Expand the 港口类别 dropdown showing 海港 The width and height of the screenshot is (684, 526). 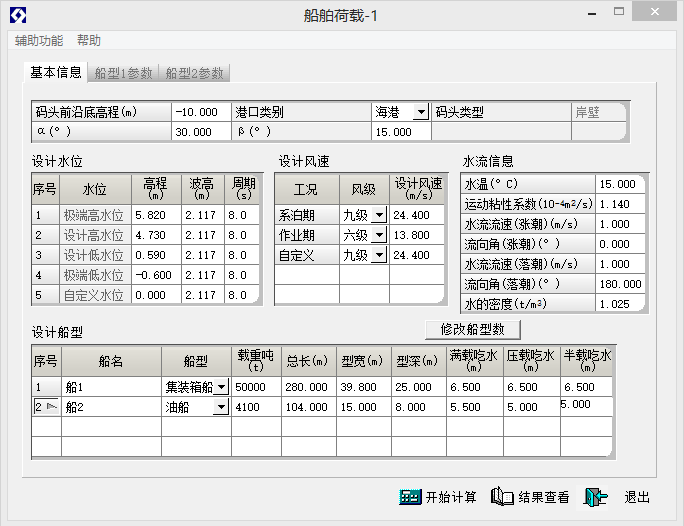(421, 113)
